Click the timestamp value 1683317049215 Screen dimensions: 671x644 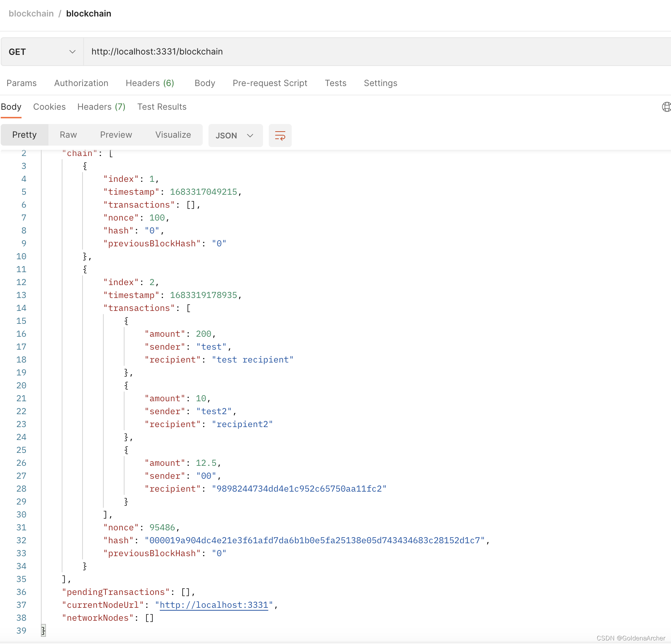point(203,192)
